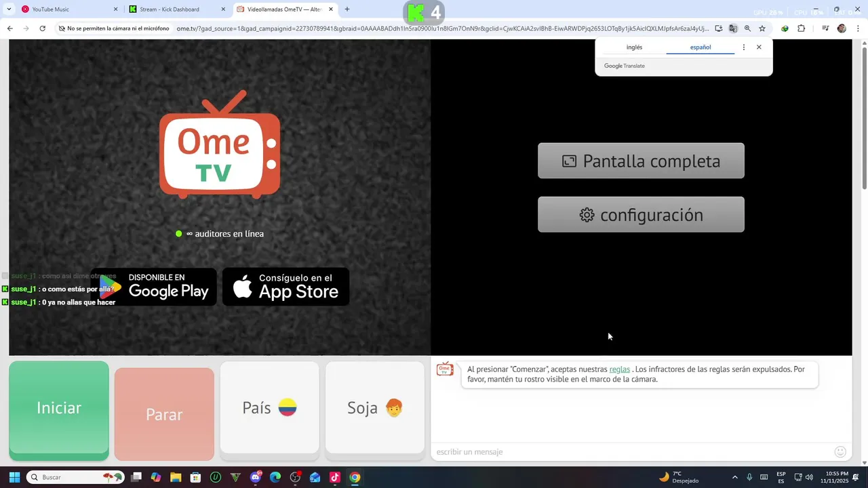Open the Chrome profile avatar

pos(842,28)
